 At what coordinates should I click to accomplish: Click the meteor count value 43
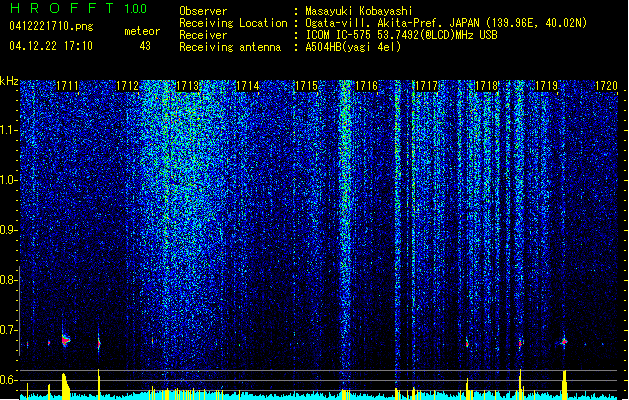pos(145,46)
